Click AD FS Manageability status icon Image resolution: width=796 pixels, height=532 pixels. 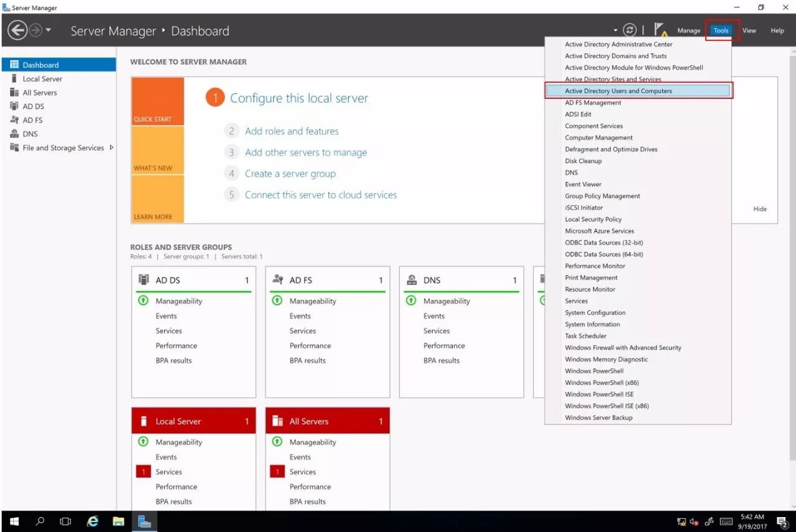277,300
